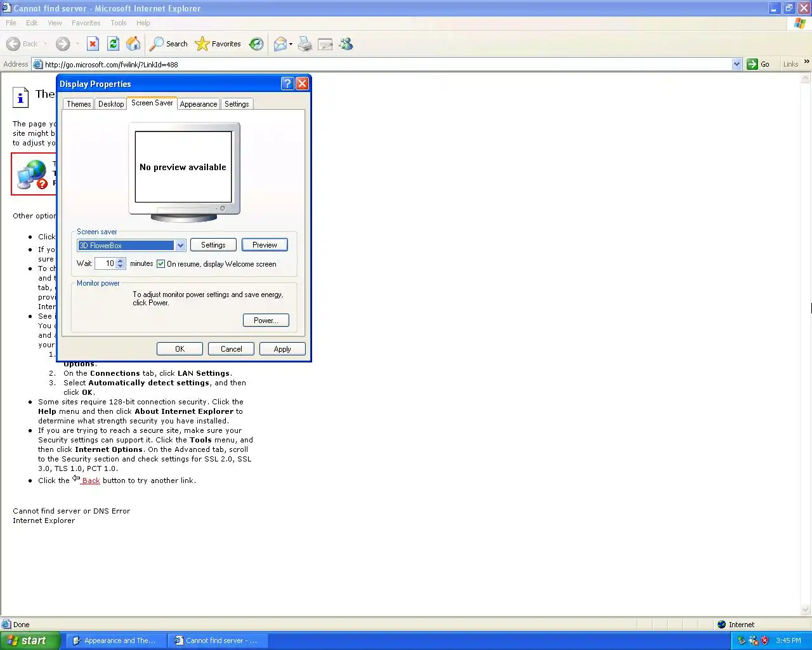
Task: Click Cancel in Display Properties
Action: (x=231, y=349)
